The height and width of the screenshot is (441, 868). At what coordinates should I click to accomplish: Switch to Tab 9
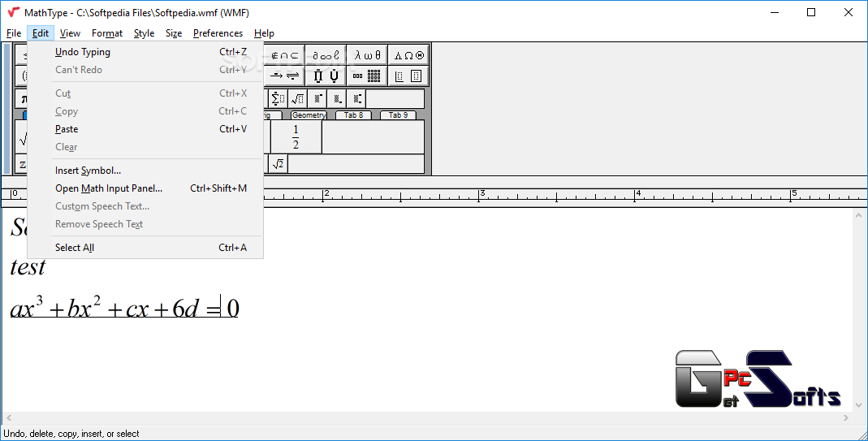398,115
